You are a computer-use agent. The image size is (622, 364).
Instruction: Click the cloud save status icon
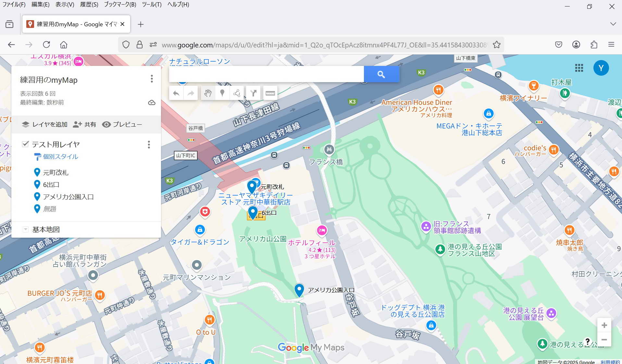pos(152,103)
